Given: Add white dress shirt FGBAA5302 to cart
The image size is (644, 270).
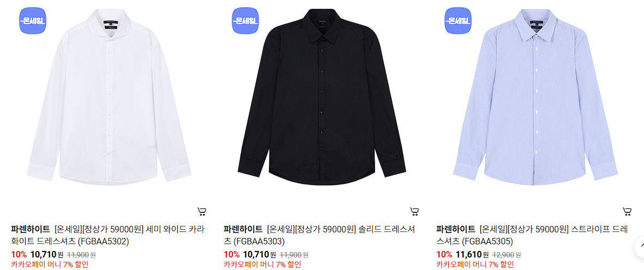Looking at the screenshot, I should (x=202, y=211).
